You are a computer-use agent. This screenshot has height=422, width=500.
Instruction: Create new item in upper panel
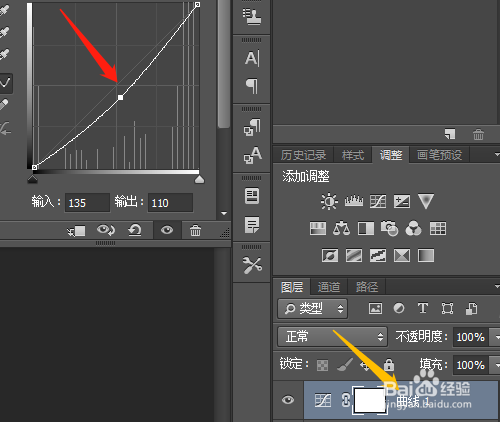tap(450, 134)
